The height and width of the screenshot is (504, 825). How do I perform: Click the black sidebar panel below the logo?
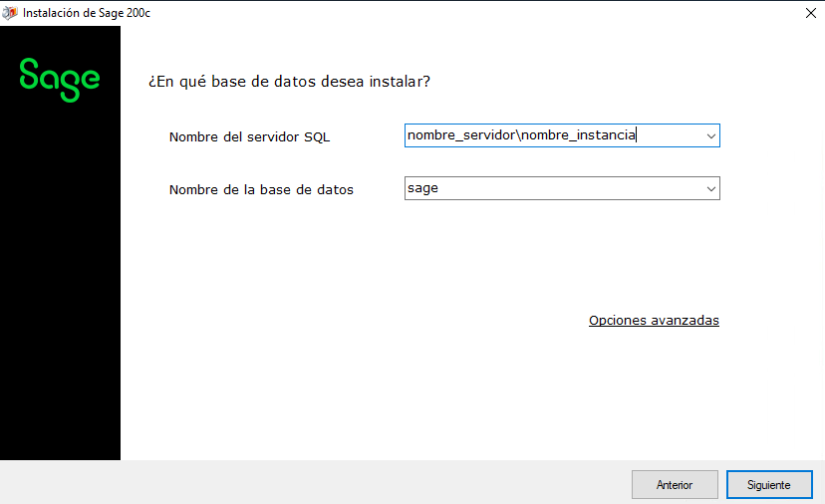(x=60, y=284)
